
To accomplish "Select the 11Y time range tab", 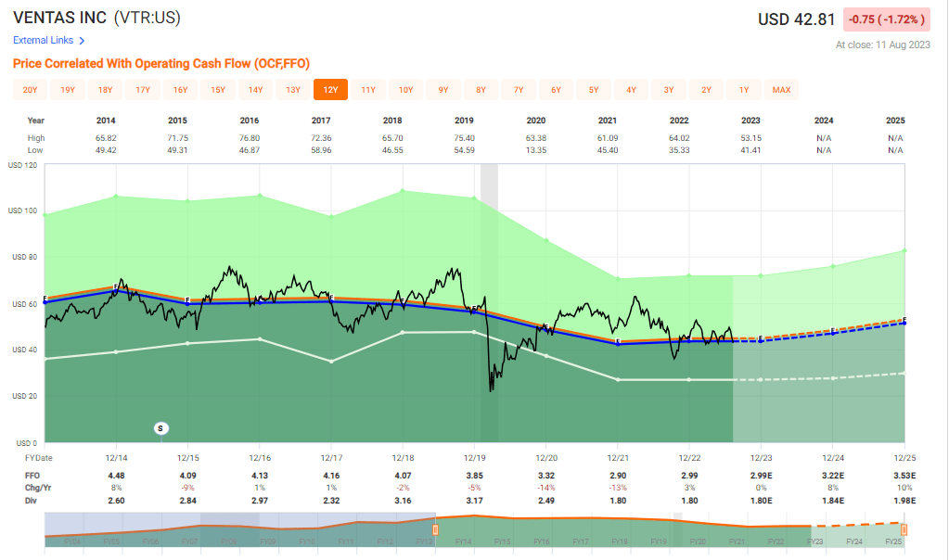I will pos(368,90).
